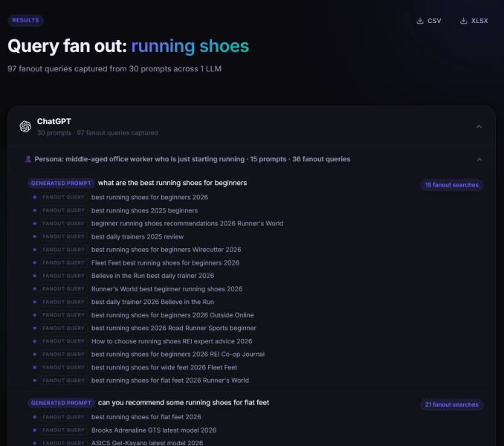The height and width of the screenshot is (446, 504).
Task: Click query 'best daily trainer 2026 Believe in the Run'
Action: [152, 302]
